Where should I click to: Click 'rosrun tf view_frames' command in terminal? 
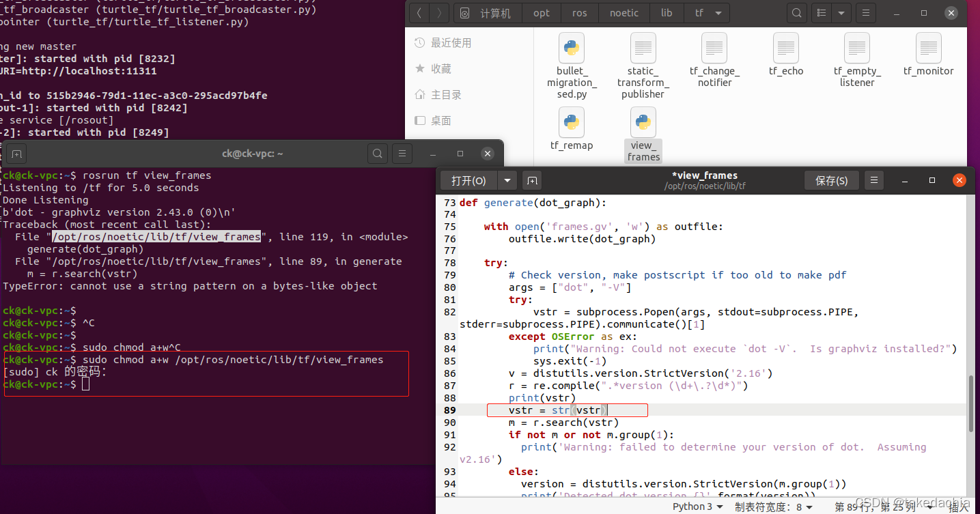point(147,175)
